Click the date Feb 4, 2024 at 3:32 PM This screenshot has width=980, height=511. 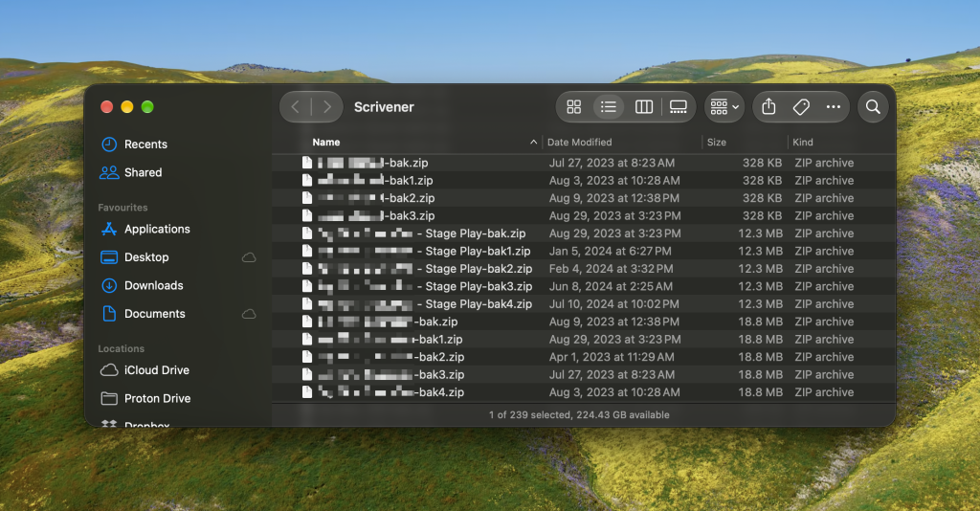(611, 269)
